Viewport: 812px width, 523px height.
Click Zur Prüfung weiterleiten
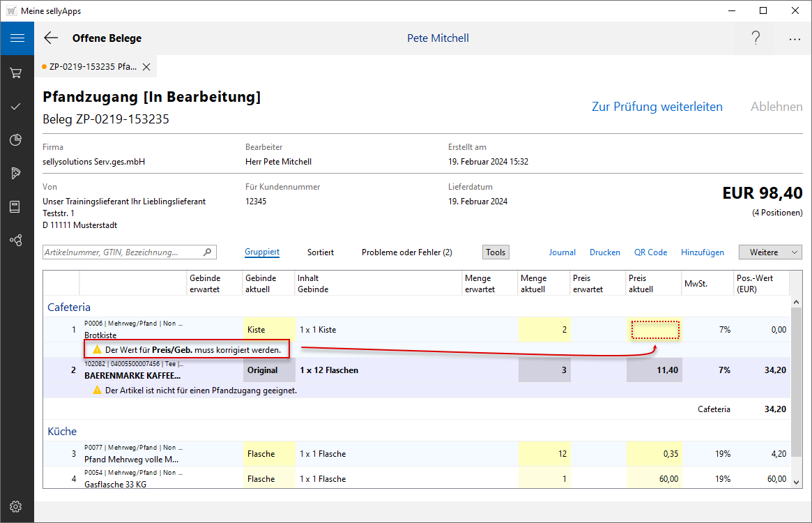[x=657, y=107]
